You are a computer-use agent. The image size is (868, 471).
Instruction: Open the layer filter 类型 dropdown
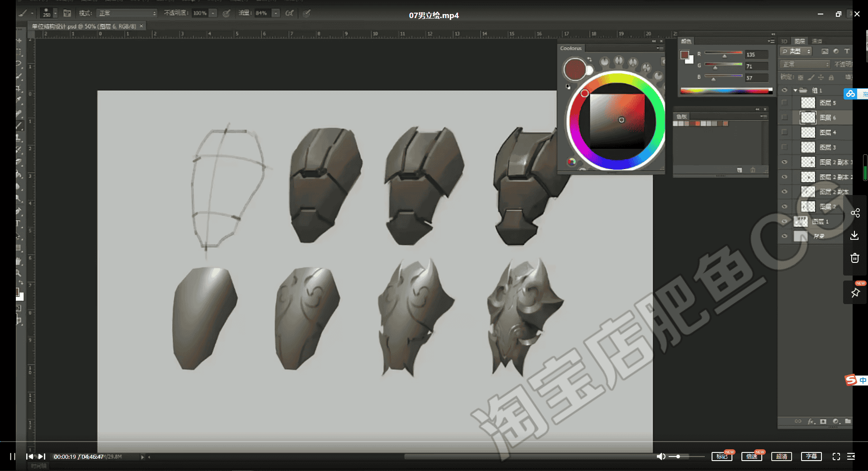coord(797,52)
